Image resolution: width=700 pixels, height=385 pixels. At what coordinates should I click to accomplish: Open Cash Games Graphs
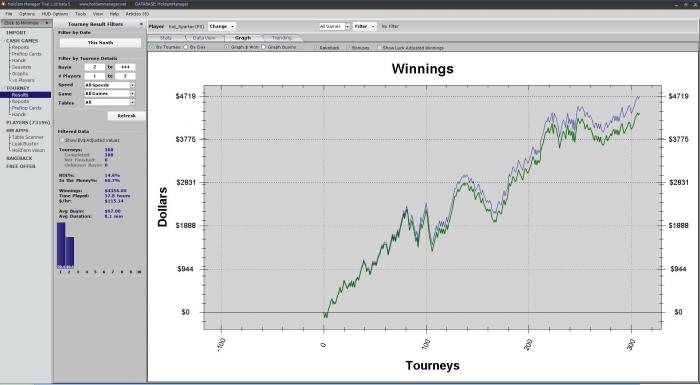[20, 74]
